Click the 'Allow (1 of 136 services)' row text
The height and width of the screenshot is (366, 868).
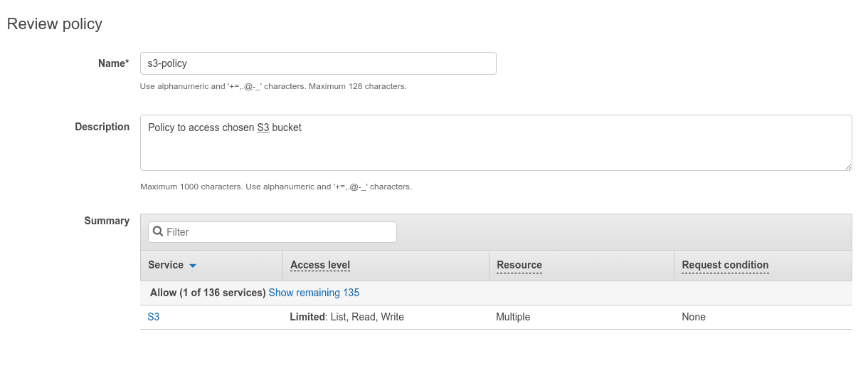point(208,293)
